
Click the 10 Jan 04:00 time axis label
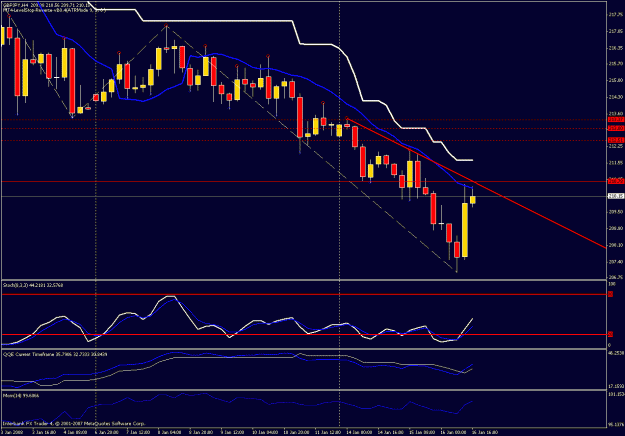coord(264,432)
